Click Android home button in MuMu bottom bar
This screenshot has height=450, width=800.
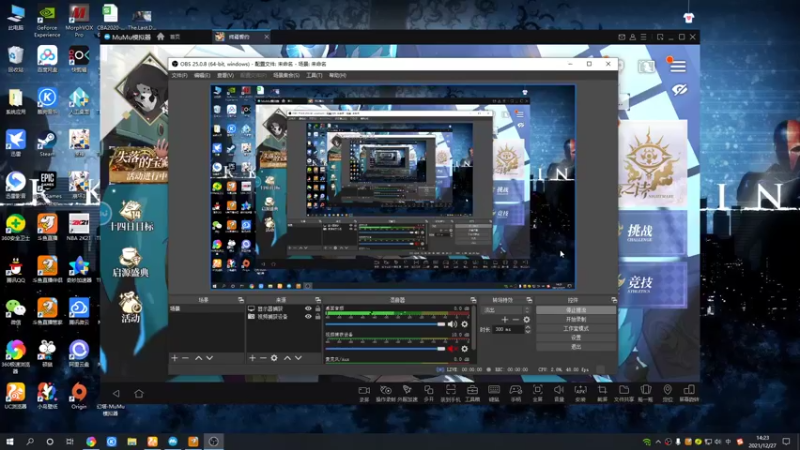[139, 393]
